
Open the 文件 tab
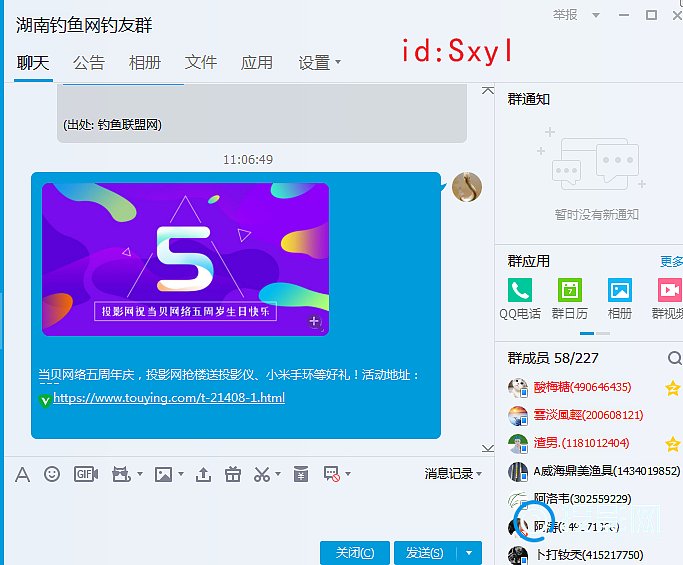[201, 63]
